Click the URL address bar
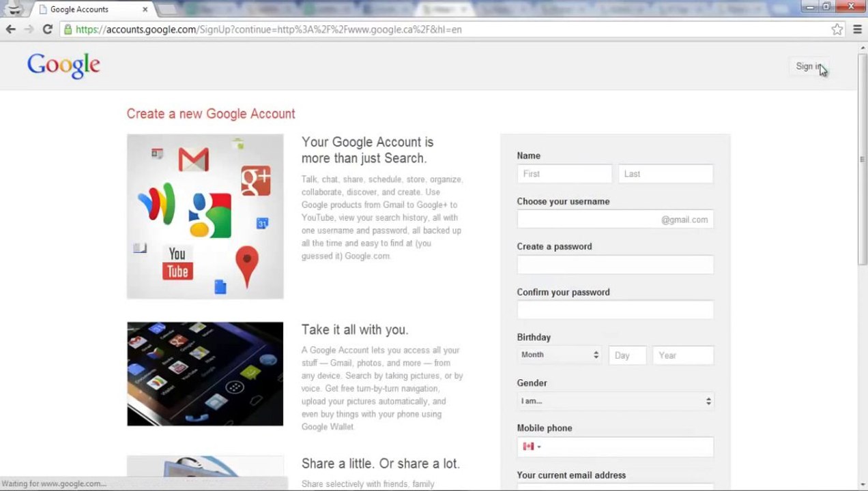The image size is (868, 491). (x=450, y=29)
